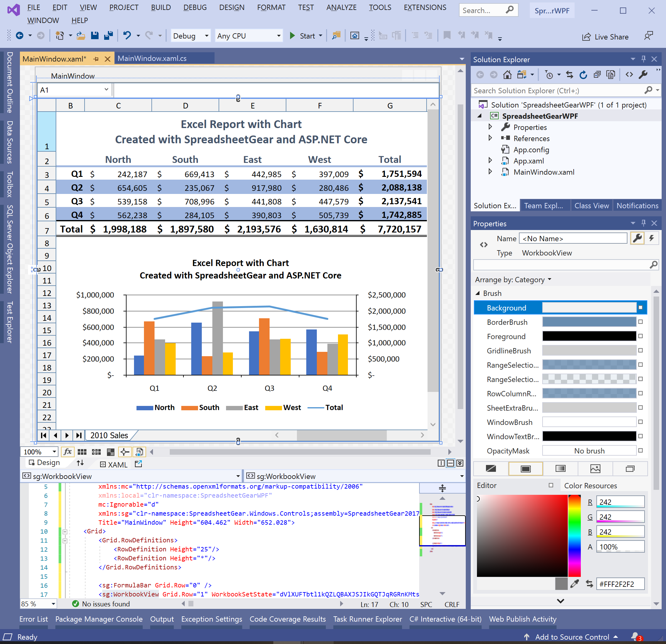Click the hue spectrum slider
This screenshot has width=666, height=644.
tap(574, 536)
